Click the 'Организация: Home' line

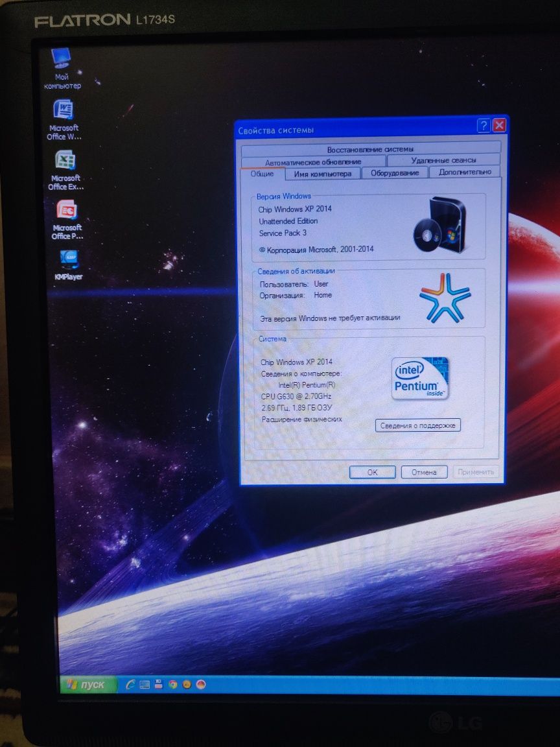point(296,296)
